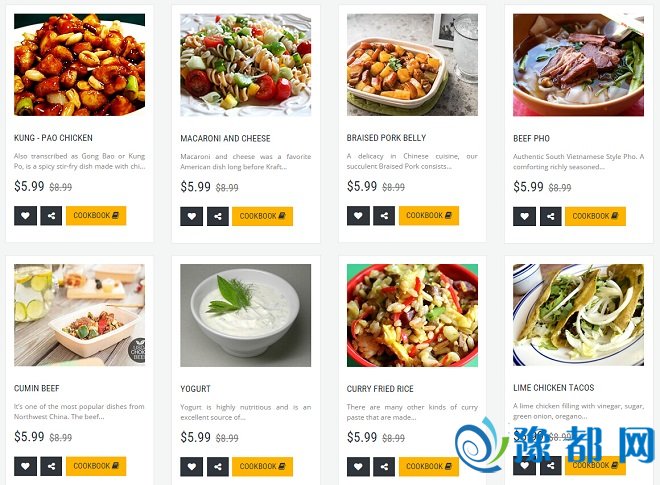
Task: Click the heart icon under Macaroni and Cheese
Action: [192, 216]
